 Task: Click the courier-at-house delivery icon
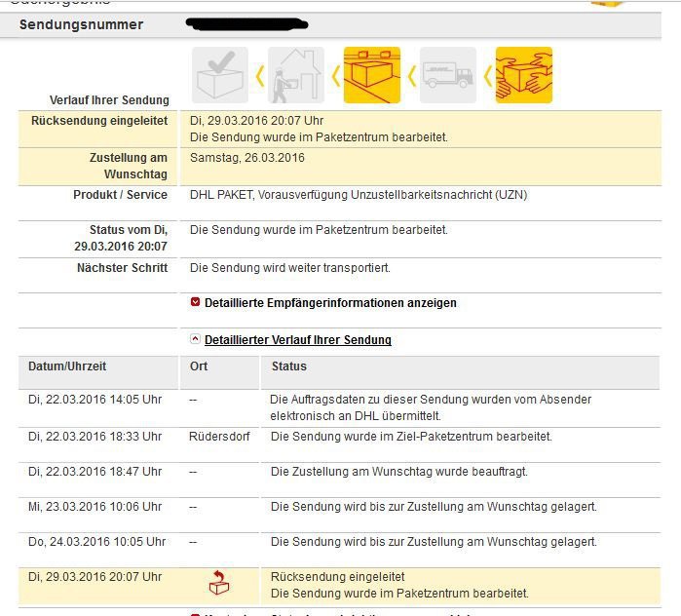(x=295, y=75)
